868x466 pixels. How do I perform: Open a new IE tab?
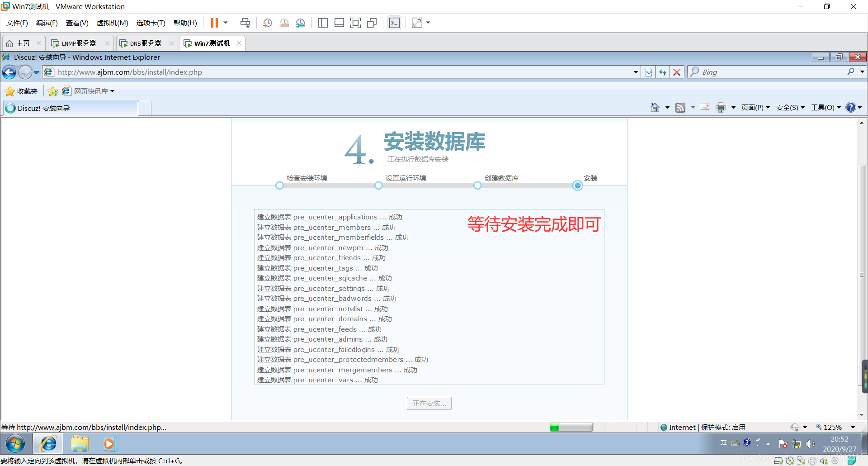(x=144, y=109)
